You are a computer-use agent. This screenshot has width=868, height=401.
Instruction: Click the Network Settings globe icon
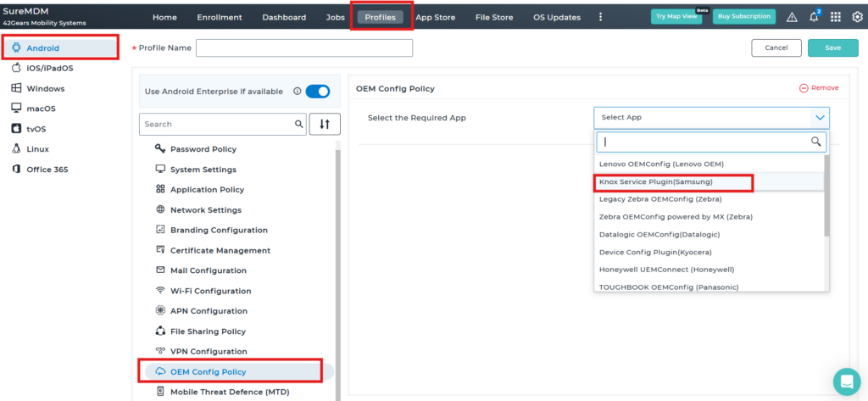point(160,210)
